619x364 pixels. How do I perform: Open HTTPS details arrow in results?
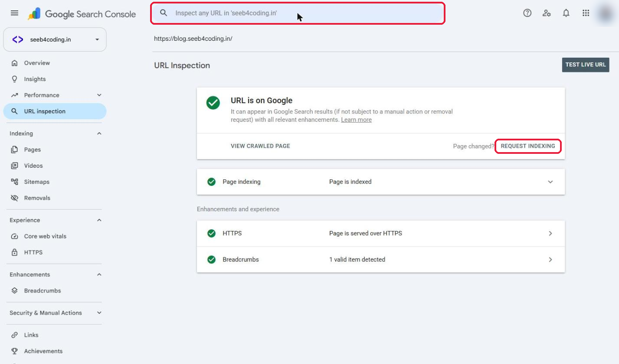(550, 233)
